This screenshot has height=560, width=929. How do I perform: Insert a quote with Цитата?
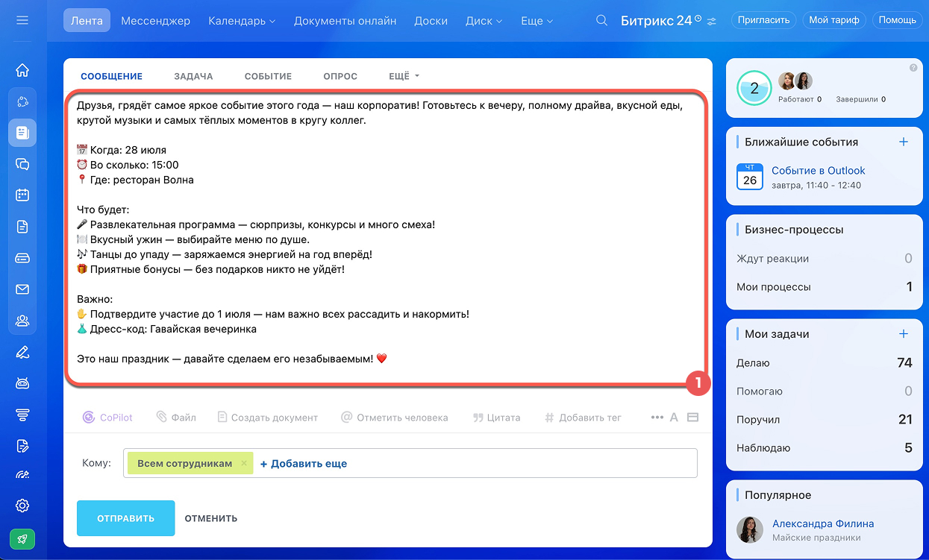pyautogui.click(x=496, y=418)
